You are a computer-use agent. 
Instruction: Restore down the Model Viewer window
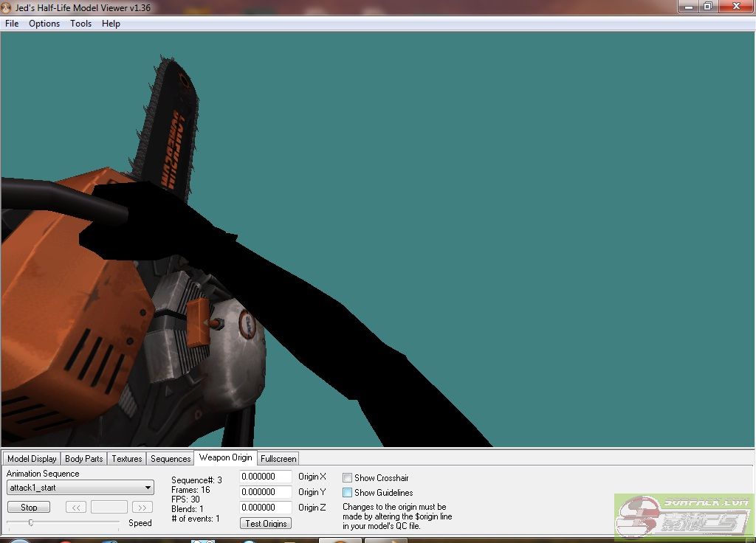tap(708, 7)
